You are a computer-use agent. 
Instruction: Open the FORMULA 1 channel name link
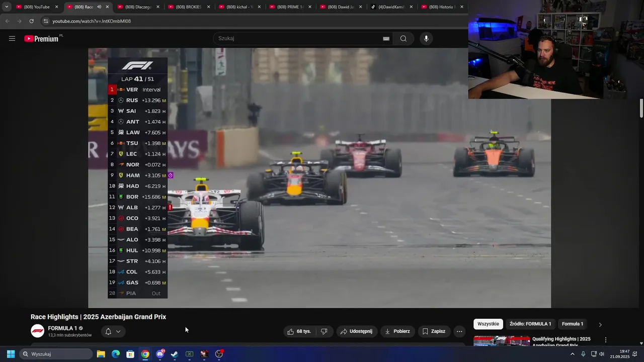tap(62, 328)
